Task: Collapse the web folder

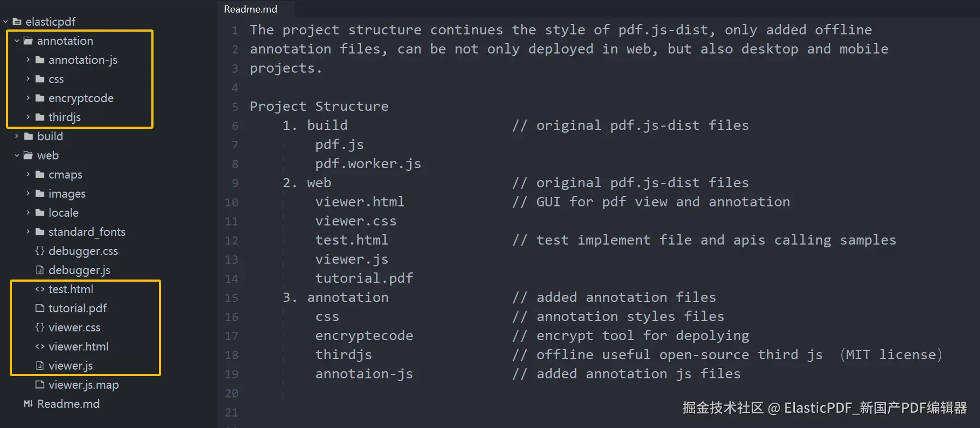Action: (16, 155)
